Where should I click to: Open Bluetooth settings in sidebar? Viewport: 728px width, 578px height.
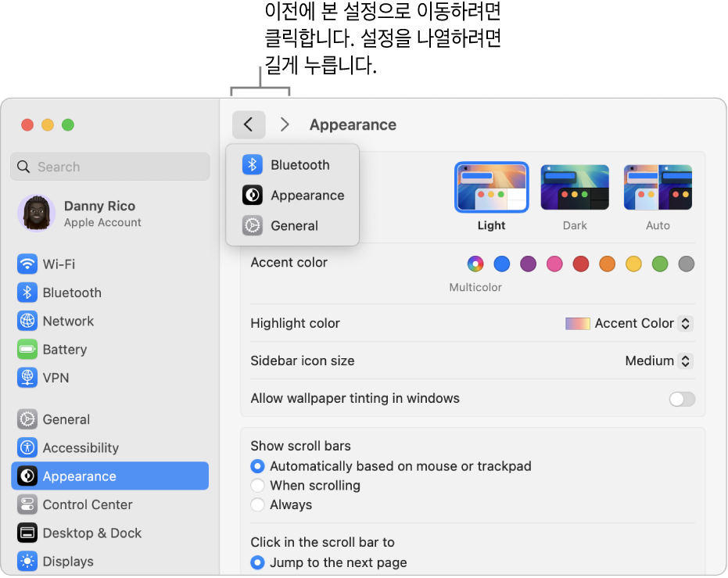(109, 293)
